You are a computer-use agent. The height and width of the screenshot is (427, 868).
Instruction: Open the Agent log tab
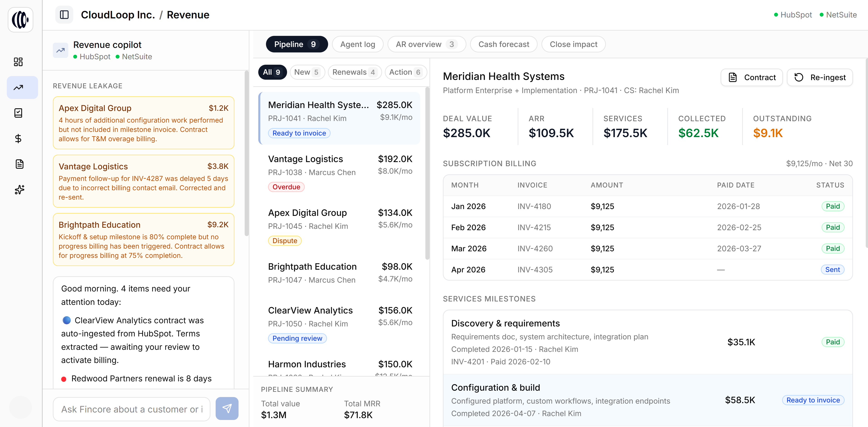click(358, 44)
